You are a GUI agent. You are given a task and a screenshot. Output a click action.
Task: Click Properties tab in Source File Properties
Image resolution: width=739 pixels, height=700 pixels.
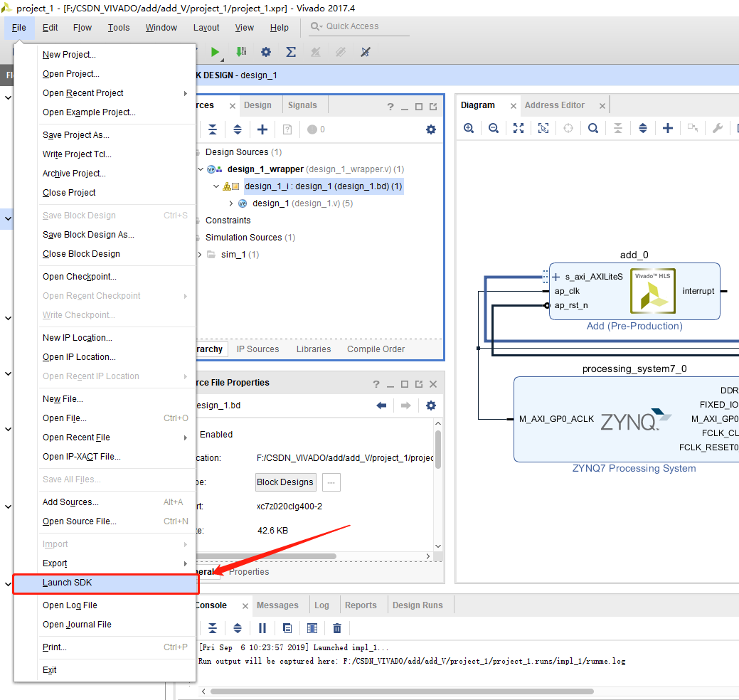[x=249, y=572]
